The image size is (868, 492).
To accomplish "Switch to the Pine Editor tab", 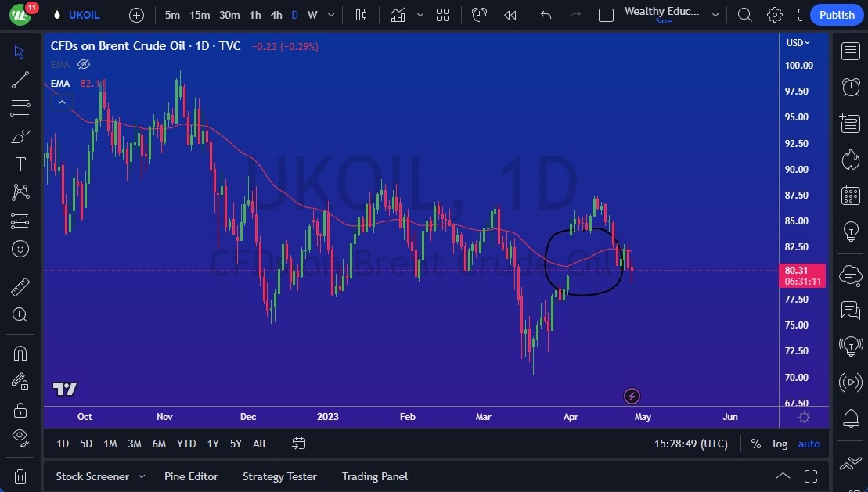I will (x=191, y=476).
